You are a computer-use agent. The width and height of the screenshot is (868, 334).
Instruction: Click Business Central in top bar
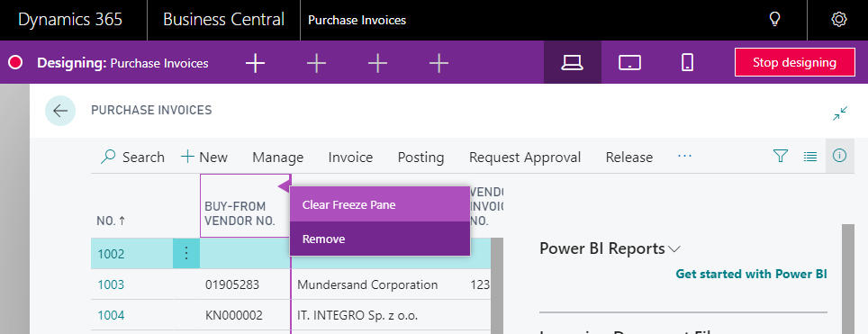click(223, 20)
